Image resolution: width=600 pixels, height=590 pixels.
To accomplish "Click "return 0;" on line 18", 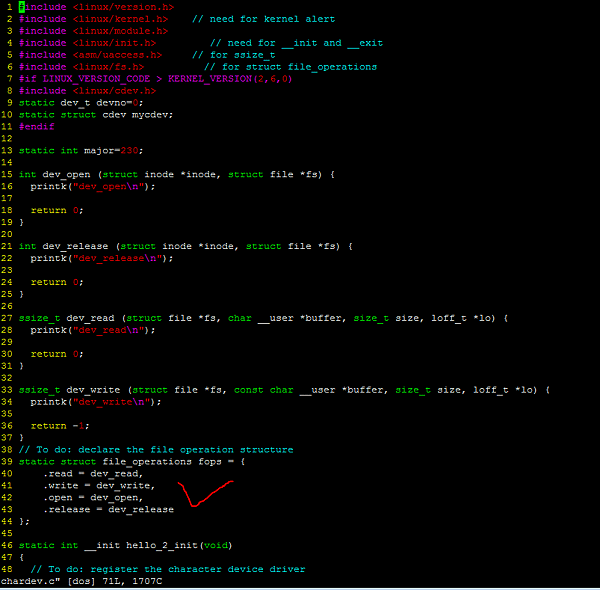I will (57, 210).
